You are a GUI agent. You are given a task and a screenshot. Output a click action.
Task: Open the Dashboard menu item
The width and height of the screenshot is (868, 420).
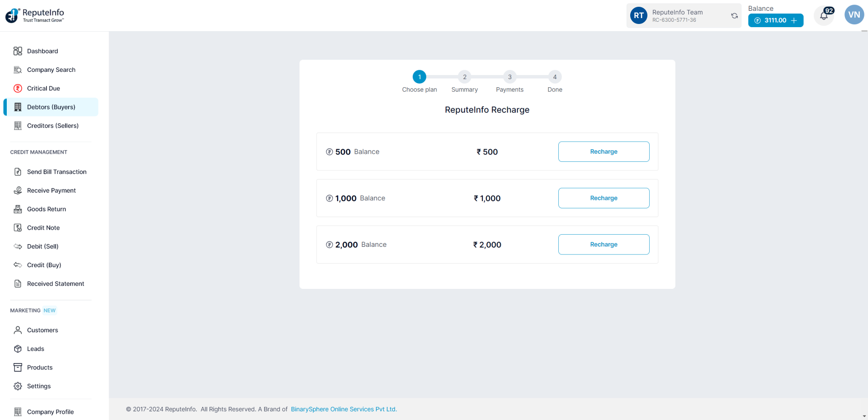[42, 51]
